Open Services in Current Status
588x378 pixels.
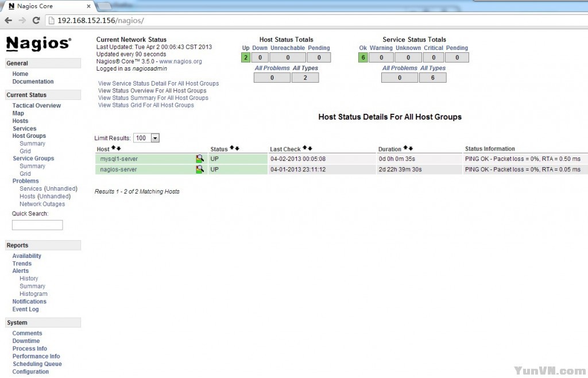click(24, 128)
